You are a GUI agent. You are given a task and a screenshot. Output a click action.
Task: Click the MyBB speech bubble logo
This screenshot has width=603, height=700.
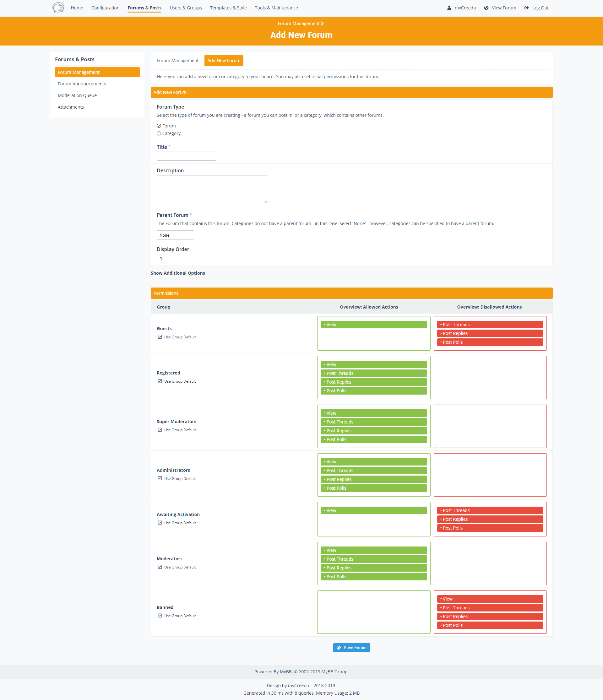point(58,8)
